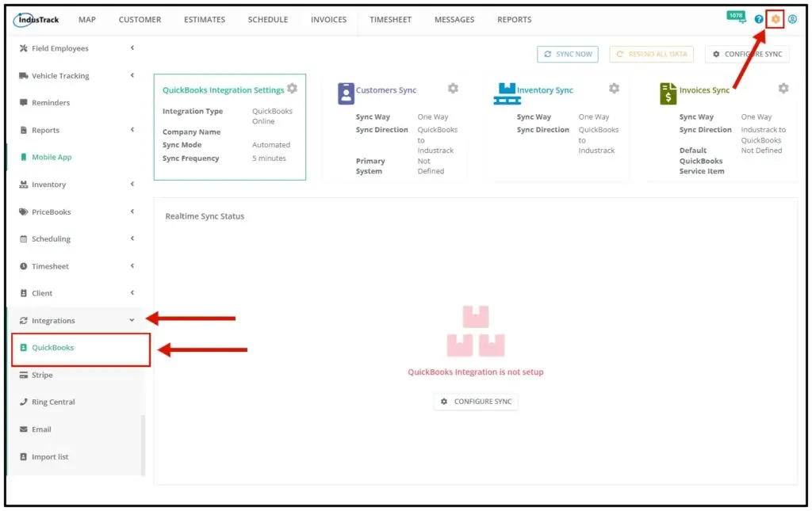
Task: Click the Vehicle Tracking truck icon
Action: [x=23, y=75]
